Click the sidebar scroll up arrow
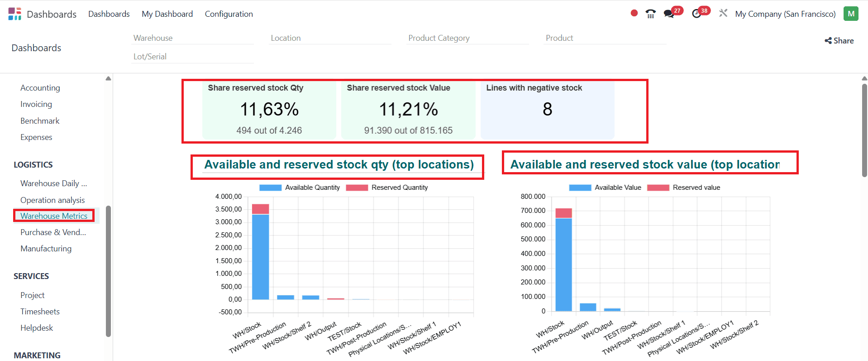 click(108, 79)
